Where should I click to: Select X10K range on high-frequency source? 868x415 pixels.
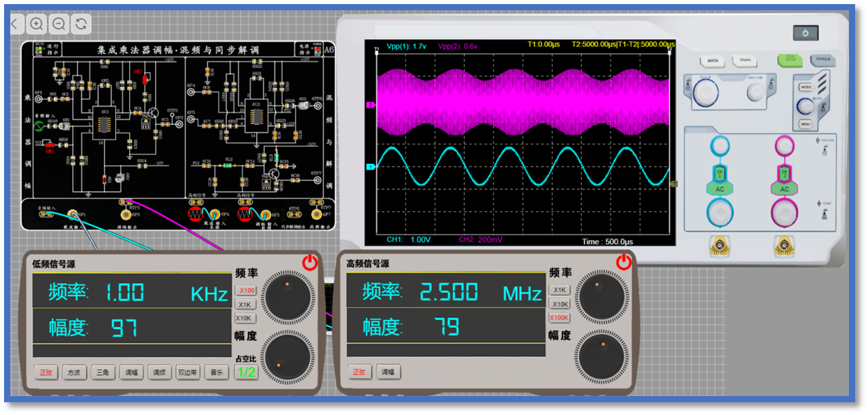560,304
